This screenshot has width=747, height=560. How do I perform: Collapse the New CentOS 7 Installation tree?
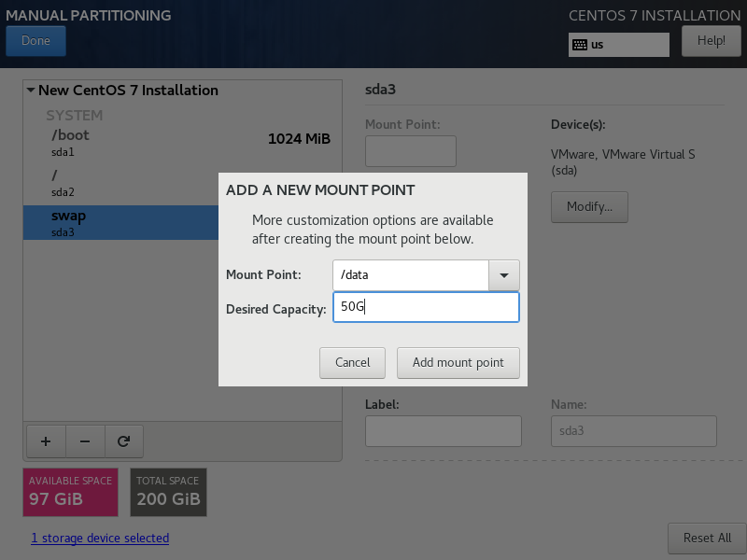coord(31,91)
